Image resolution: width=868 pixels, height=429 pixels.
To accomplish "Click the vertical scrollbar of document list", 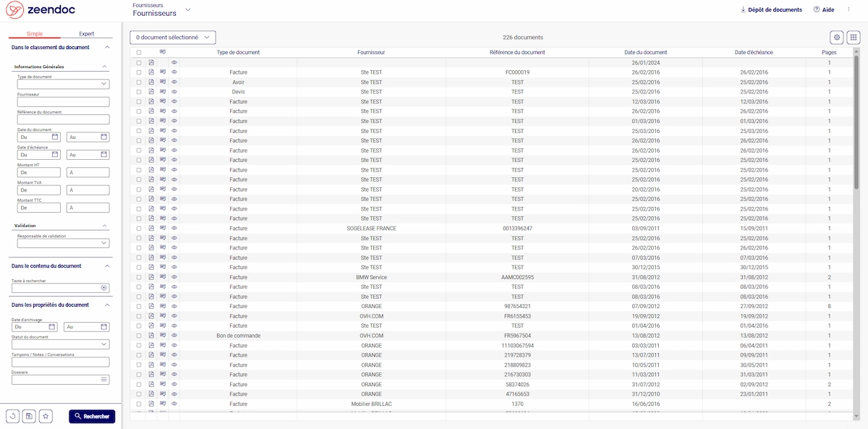I will click(857, 123).
